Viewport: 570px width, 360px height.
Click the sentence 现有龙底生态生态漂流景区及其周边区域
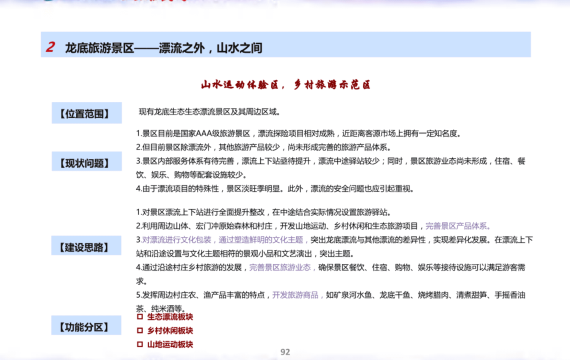(209, 112)
